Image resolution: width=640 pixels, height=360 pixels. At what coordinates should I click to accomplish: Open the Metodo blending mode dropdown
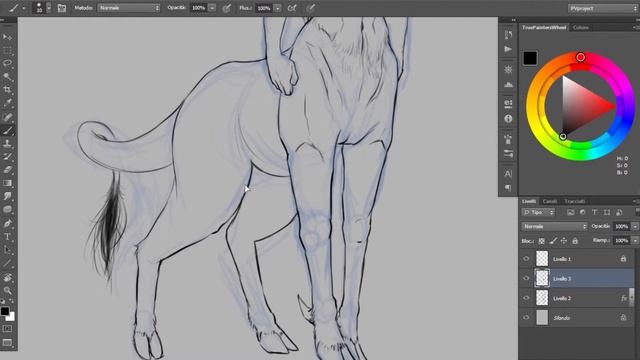[129, 8]
